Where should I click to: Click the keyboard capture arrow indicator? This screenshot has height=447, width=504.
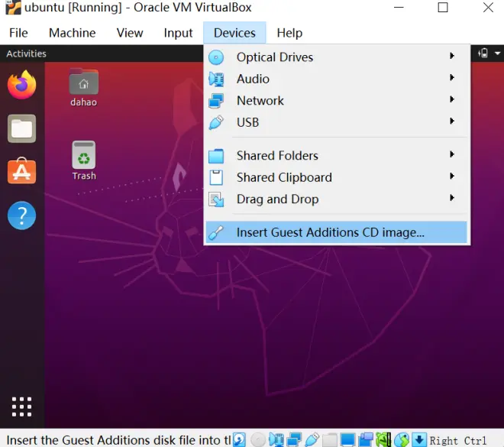(419, 439)
